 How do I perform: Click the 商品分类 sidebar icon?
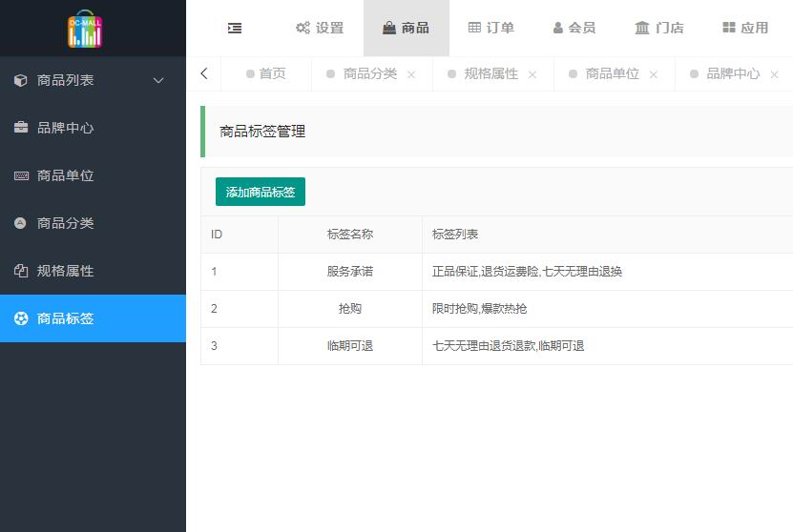21,223
